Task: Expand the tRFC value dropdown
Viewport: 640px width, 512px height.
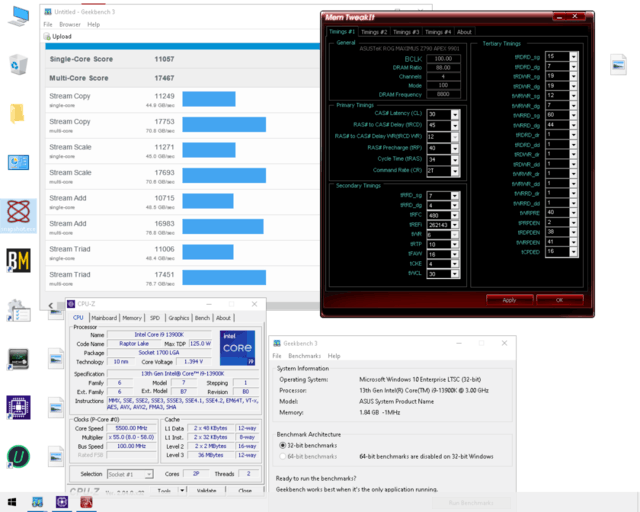Action: tap(454, 215)
